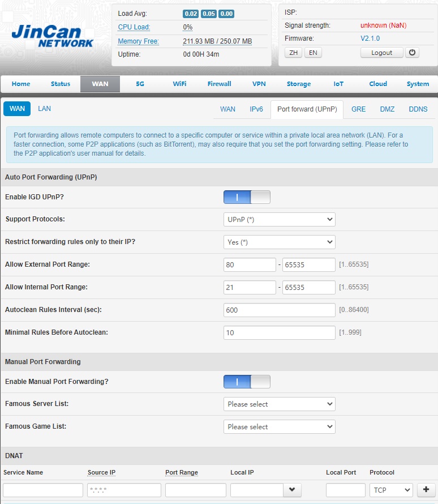This screenshot has width=438, height=504.
Task: Toggle the Enable IGD UPnP switch
Action: (247, 197)
